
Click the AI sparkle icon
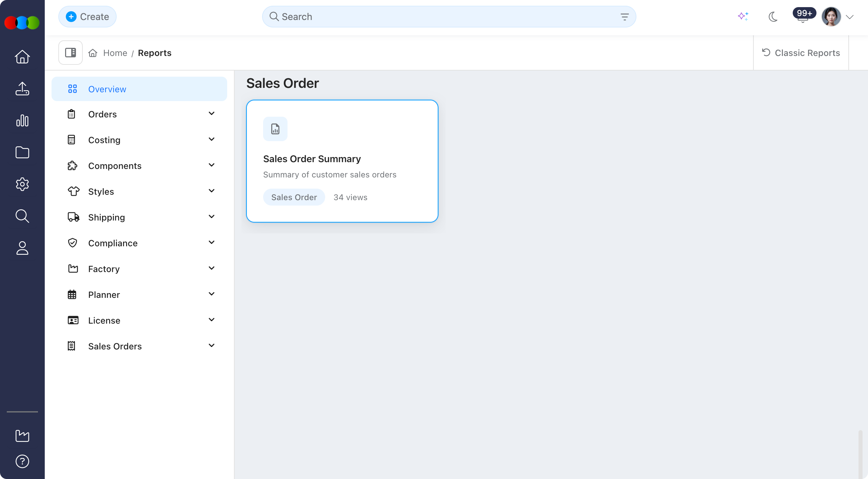pyautogui.click(x=743, y=16)
